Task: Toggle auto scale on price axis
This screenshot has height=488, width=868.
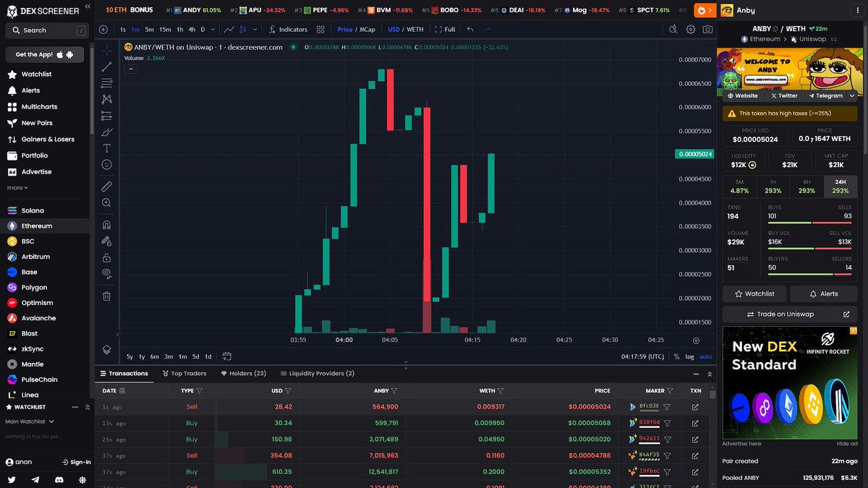Action: (705, 356)
